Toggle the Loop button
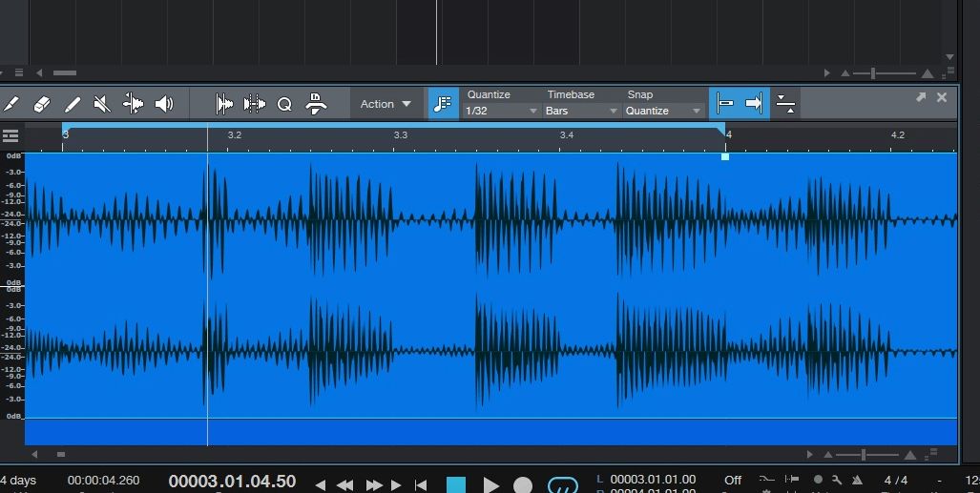Image resolution: width=980 pixels, height=493 pixels. [562, 485]
